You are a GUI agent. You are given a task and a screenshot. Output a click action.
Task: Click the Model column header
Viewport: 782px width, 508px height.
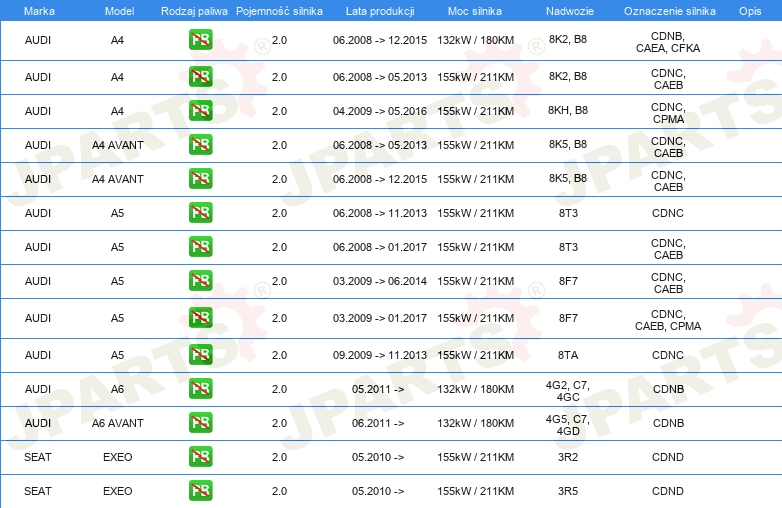[119, 11]
